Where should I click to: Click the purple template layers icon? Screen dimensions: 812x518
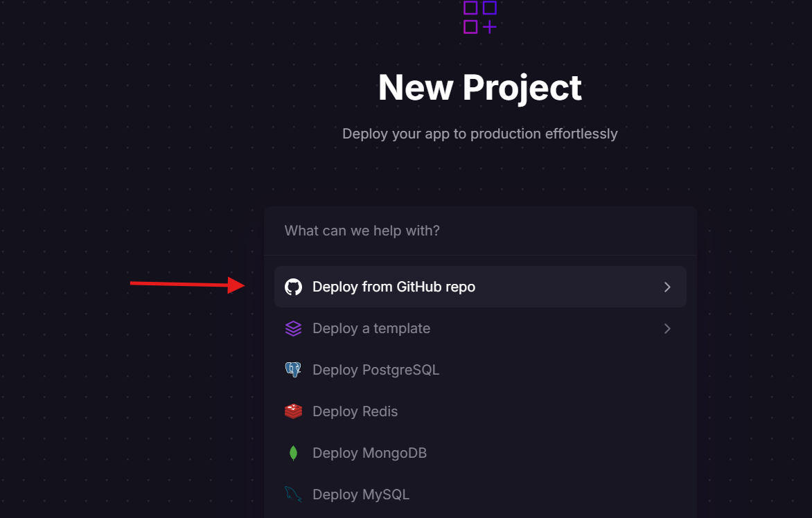(x=293, y=329)
